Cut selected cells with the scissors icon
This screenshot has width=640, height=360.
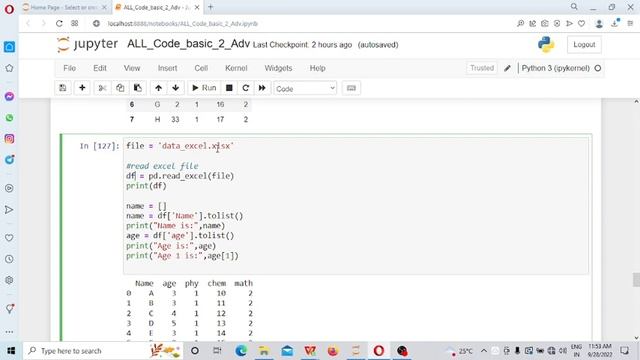click(x=102, y=88)
